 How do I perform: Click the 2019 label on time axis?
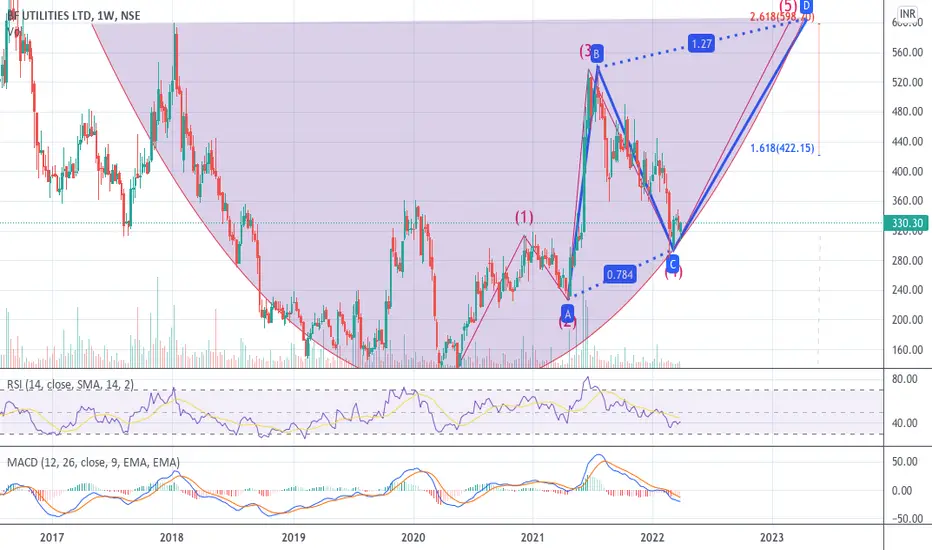pyautogui.click(x=294, y=538)
